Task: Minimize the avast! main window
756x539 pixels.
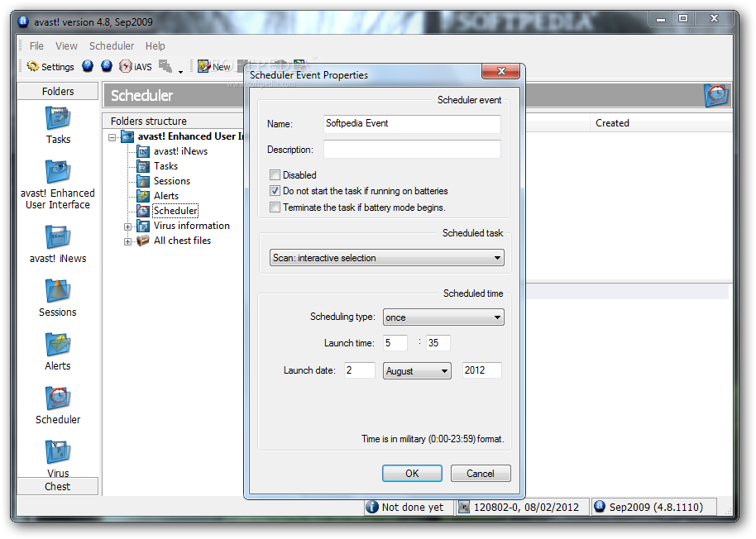Action: (661, 19)
